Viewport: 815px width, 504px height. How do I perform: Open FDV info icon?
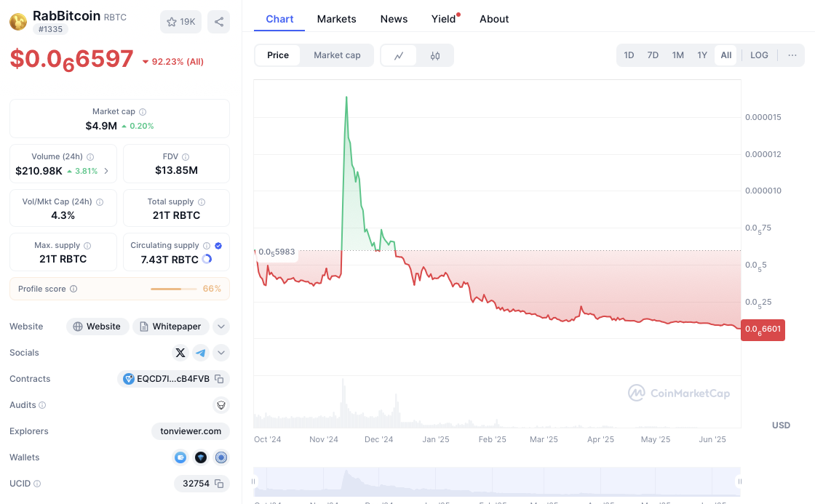pos(186,157)
